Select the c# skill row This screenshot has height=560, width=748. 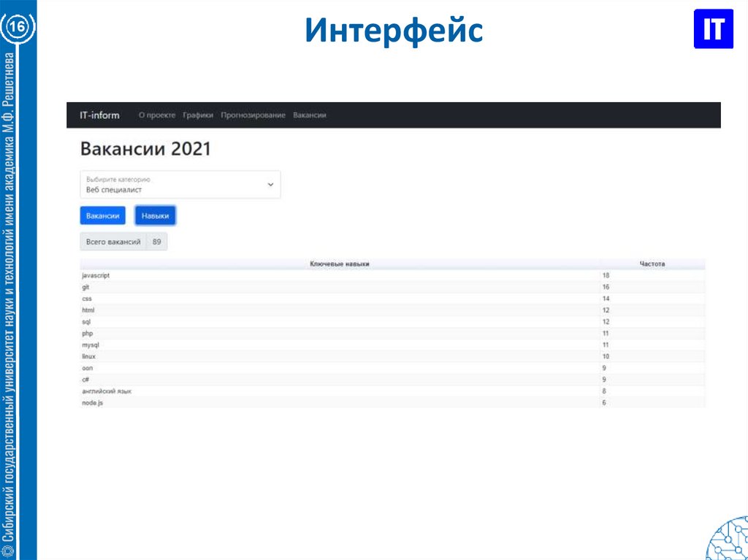click(x=392, y=380)
